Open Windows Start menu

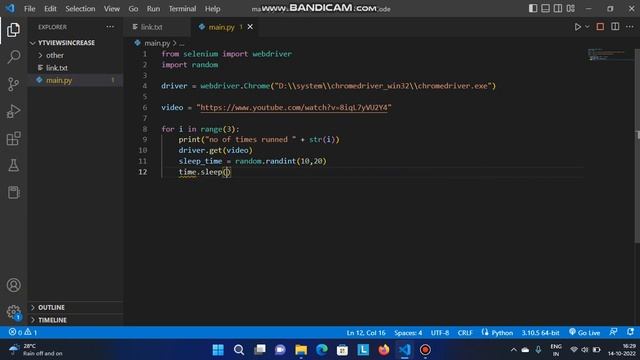(x=218, y=350)
